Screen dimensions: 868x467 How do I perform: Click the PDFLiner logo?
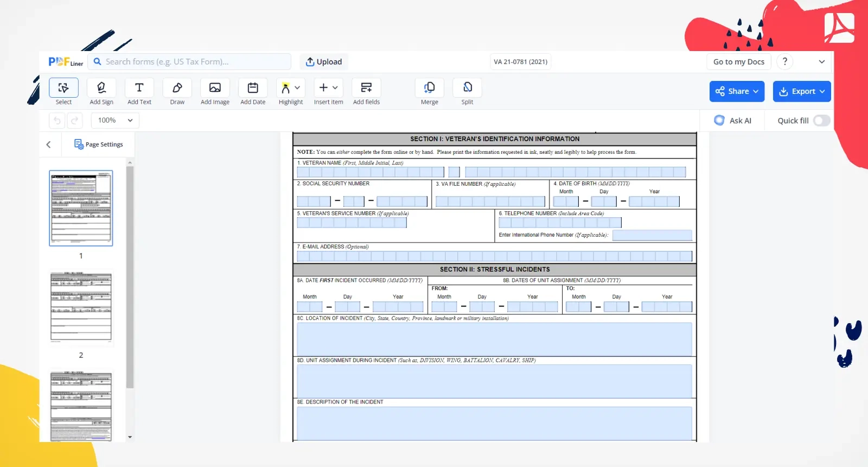66,62
